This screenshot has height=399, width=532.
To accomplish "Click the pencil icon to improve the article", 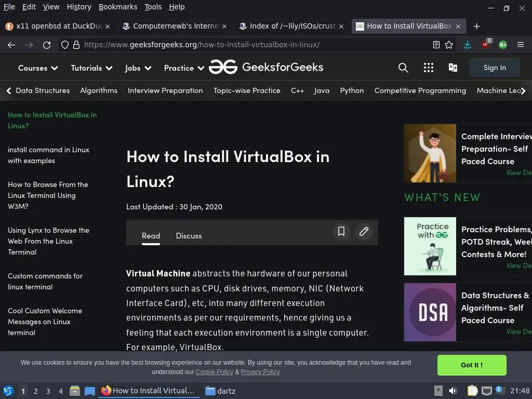I will [364, 231].
